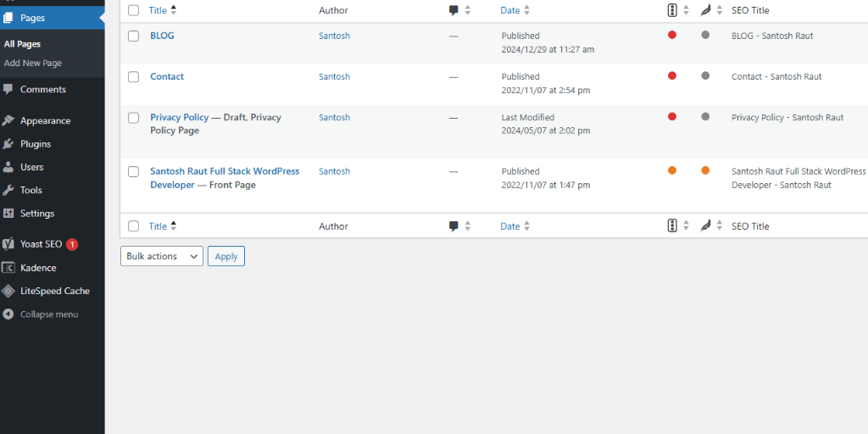Sort by comments using header sort arrows

pyautogui.click(x=467, y=10)
